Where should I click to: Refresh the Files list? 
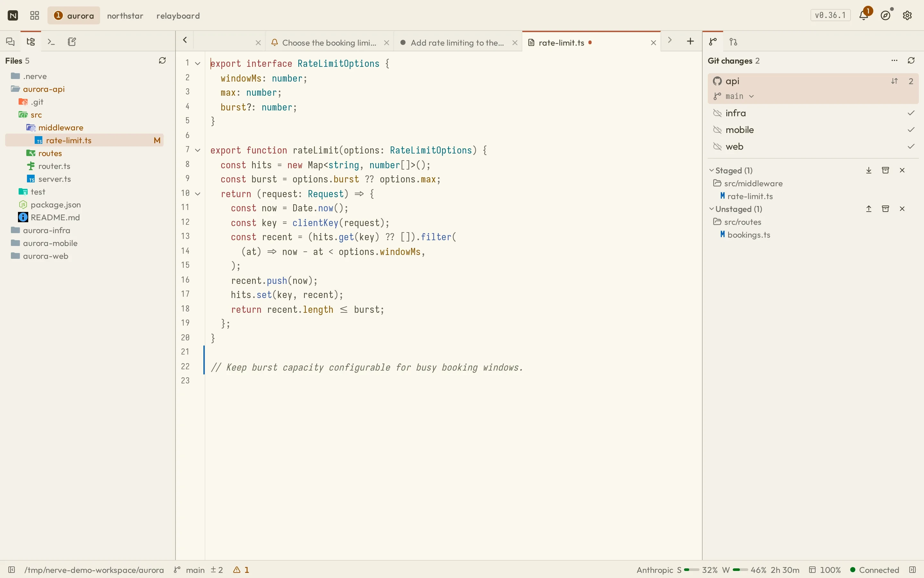point(162,60)
